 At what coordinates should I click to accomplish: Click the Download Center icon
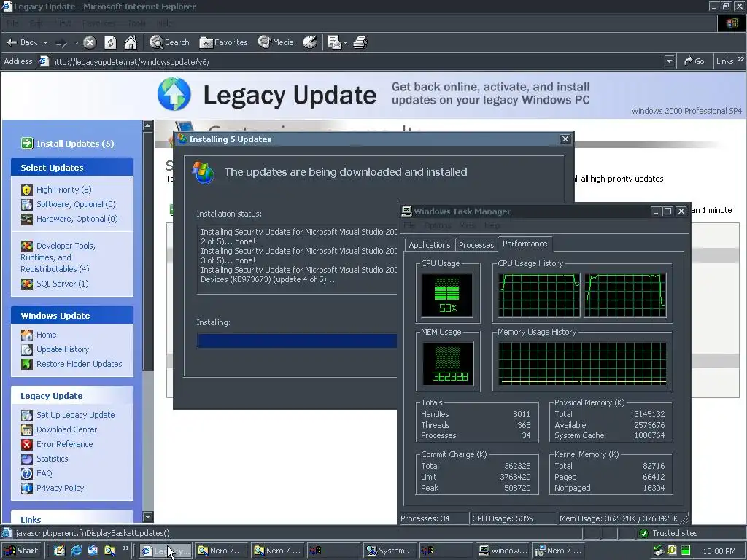pos(27,430)
